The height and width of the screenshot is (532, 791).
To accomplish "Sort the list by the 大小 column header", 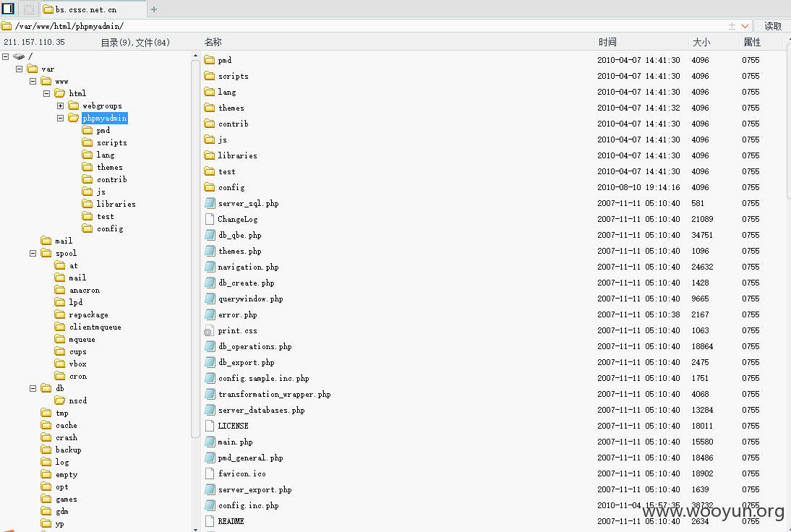I will coord(701,42).
